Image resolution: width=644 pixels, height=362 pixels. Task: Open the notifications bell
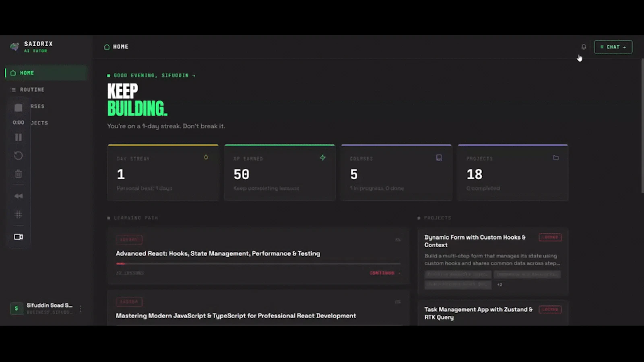click(x=584, y=47)
